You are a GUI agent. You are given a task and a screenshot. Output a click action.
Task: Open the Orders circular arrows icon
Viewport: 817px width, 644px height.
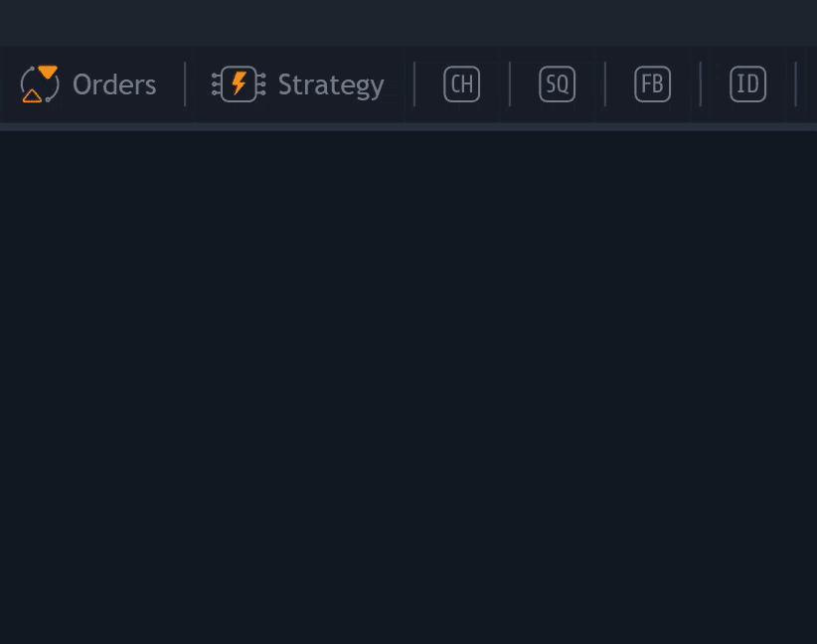[x=40, y=83]
